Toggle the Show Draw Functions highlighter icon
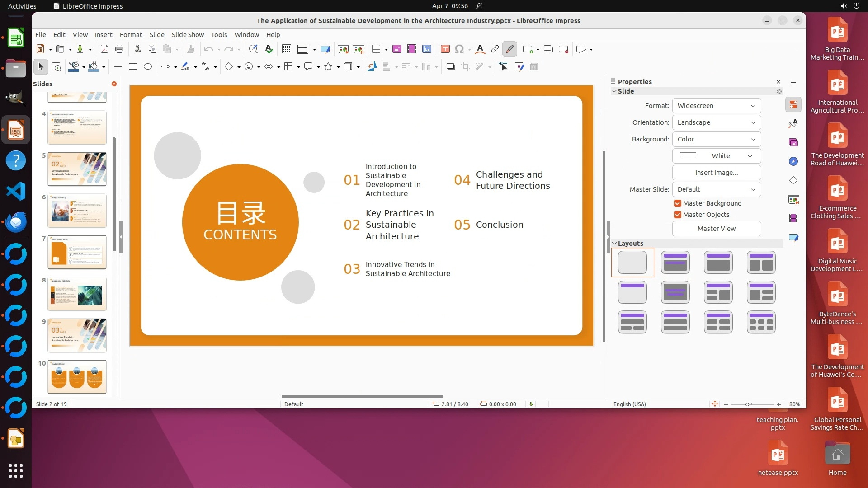 tap(510, 49)
